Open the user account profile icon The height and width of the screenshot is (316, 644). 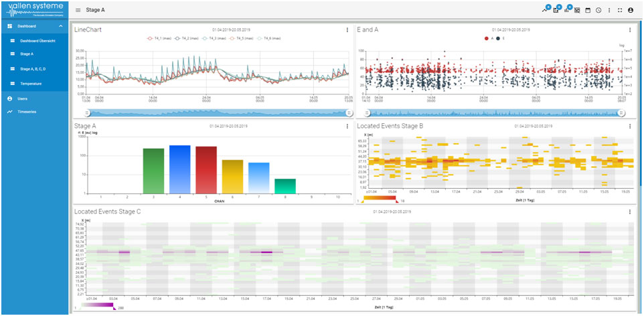pos(631,11)
